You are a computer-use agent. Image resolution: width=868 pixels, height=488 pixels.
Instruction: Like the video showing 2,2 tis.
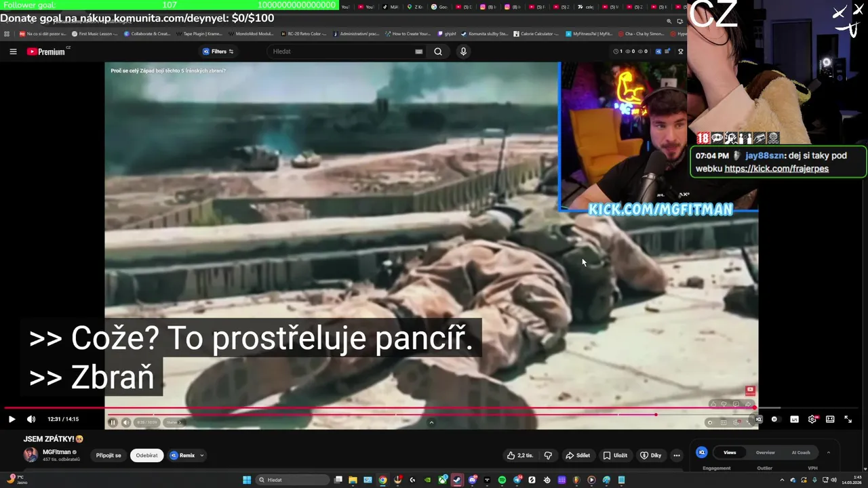pyautogui.click(x=520, y=455)
